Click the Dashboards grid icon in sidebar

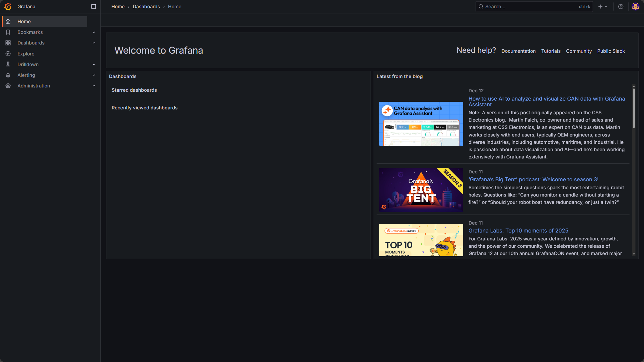8,43
